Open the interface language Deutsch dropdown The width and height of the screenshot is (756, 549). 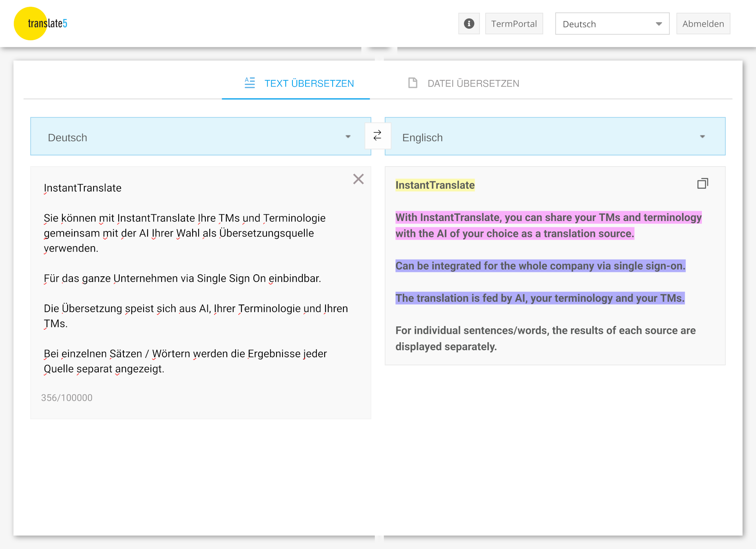coord(612,24)
